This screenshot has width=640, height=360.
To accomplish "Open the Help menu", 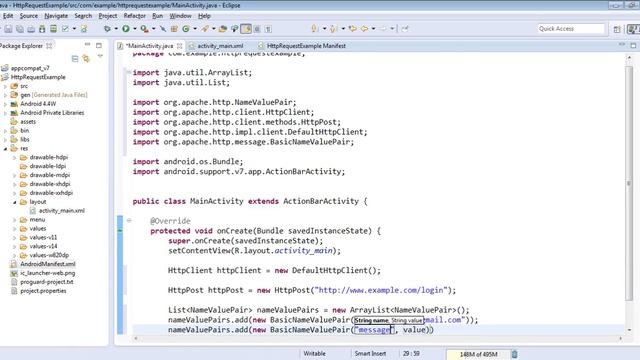I will click(x=204, y=16).
